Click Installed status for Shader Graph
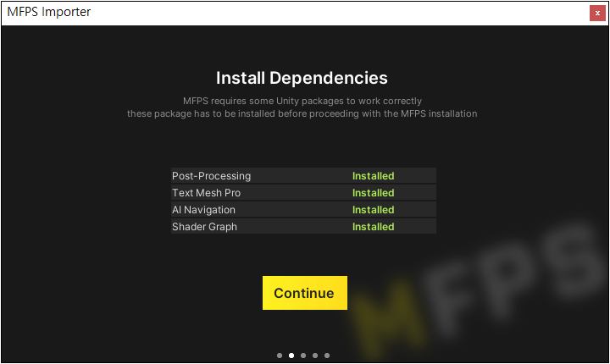Screen dimensions: 610x364 [374, 227]
